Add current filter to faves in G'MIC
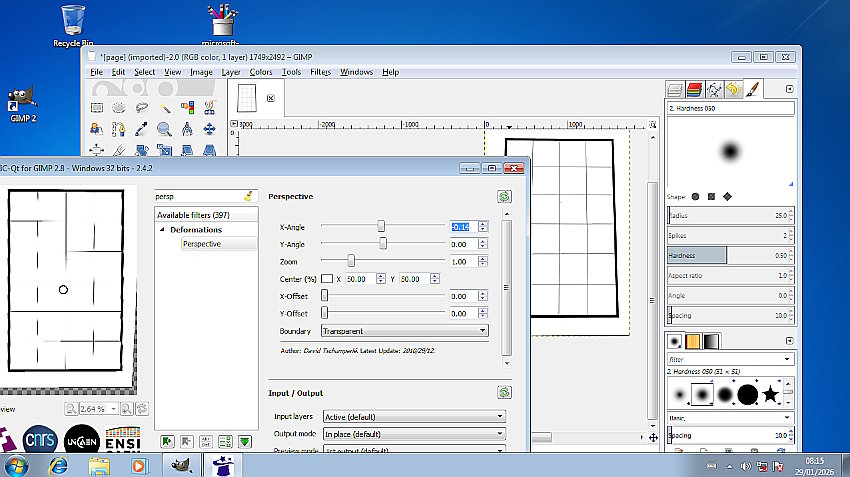This screenshot has height=477, width=850. click(x=167, y=441)
